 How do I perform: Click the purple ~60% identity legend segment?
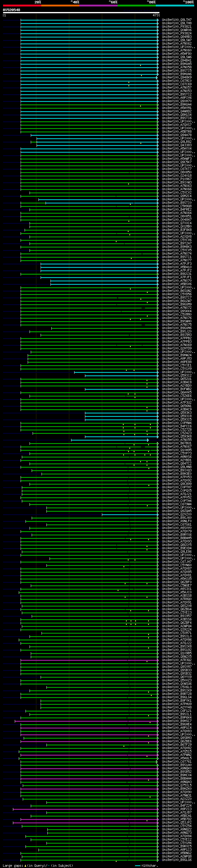point(99,6)
